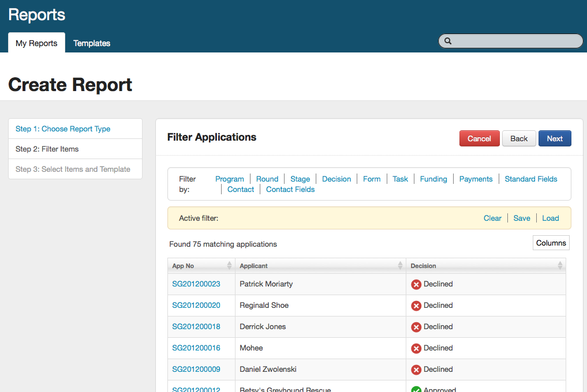Click the magnifier icon in search box

[448, 41]
